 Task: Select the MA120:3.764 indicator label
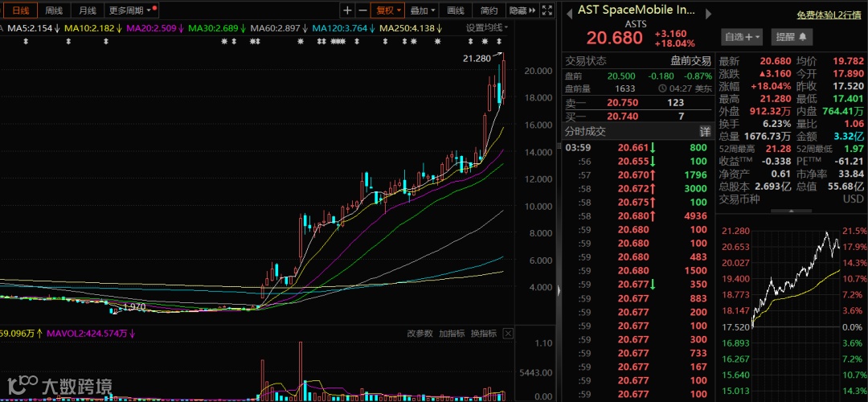(343, 27)
